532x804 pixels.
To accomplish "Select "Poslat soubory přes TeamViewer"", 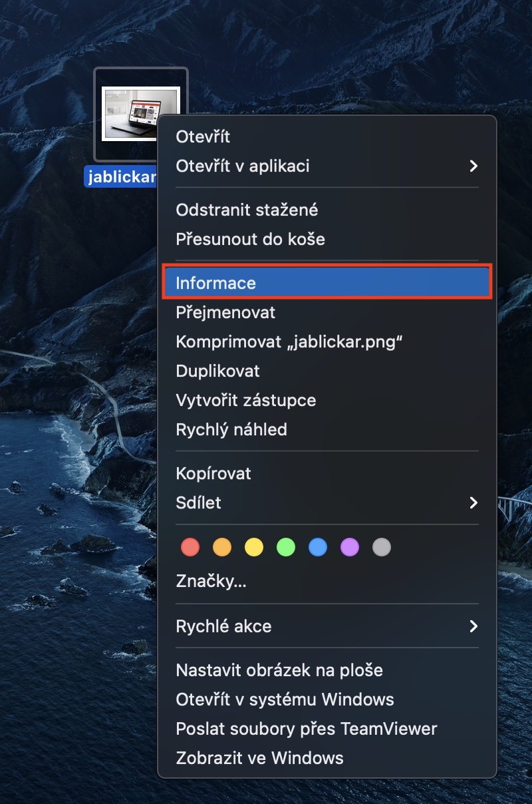I will [x=307, y=729].
